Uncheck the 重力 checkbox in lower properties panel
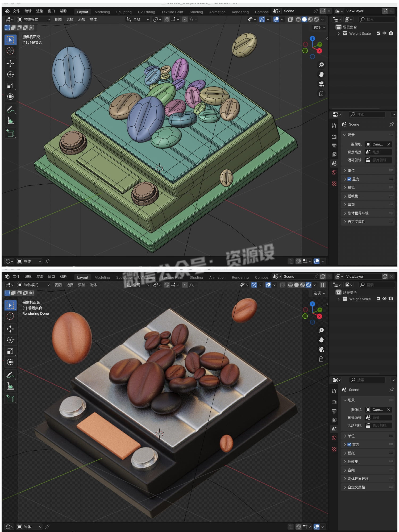 coord(349,444)
